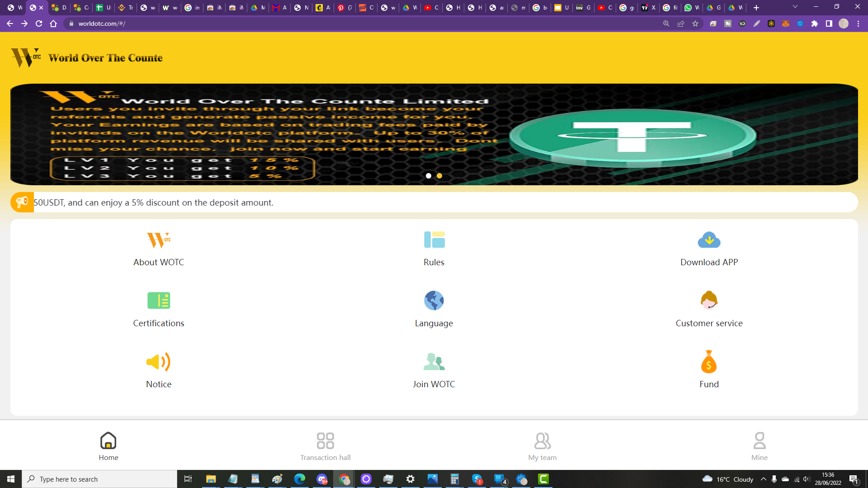Switch to the WhatsApp browser tab
Screen dimensions: 868x488
[x=692, y=8]
